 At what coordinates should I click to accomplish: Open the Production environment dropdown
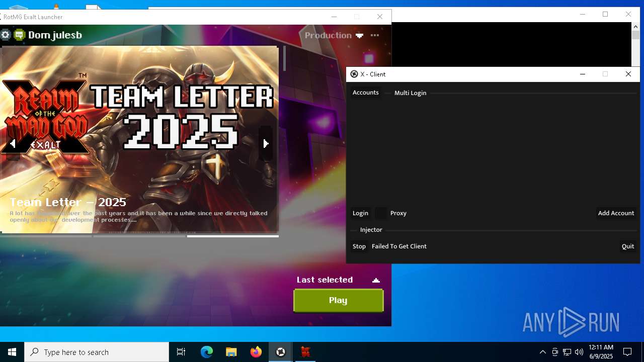coord(334,35)
